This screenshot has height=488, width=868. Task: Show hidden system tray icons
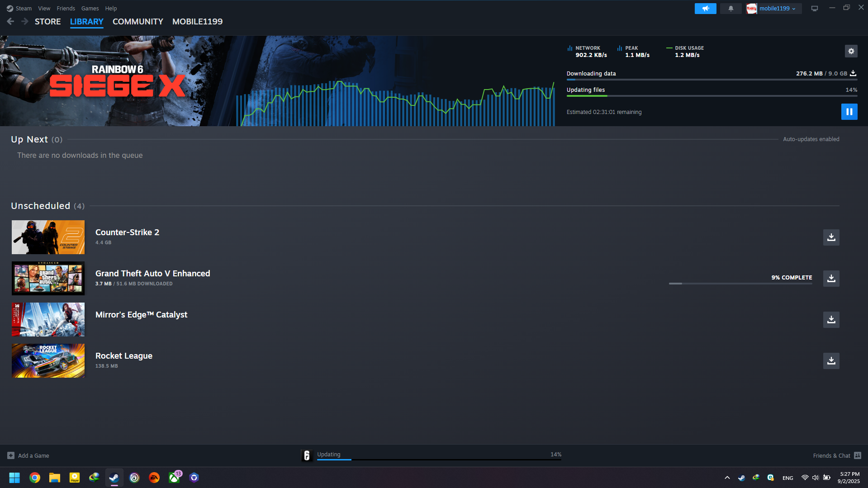coord(727,478)
